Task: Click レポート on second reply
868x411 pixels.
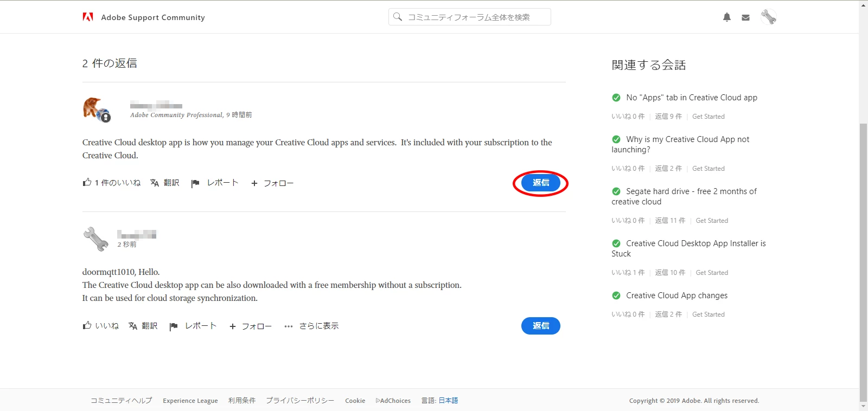Action: pos(201,326)
